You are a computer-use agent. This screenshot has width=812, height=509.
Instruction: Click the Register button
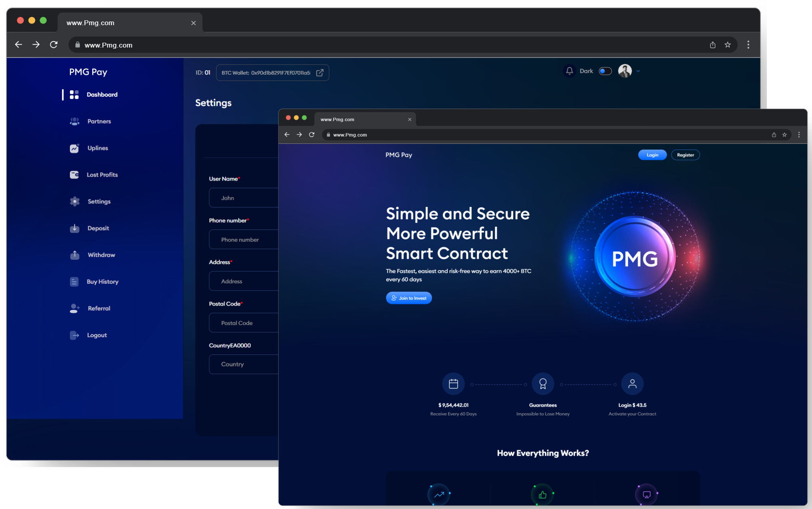[x=685, y=155]
